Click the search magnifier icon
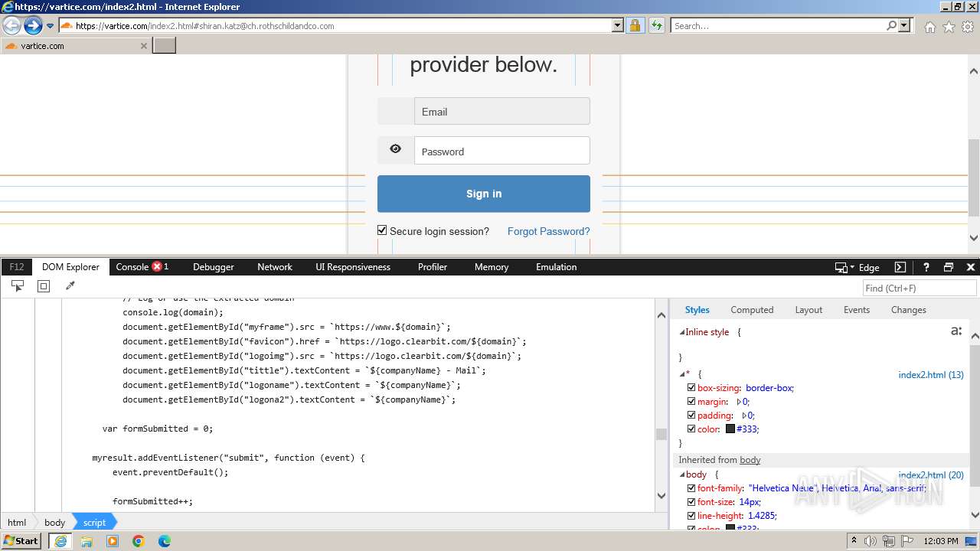980x551 pixels. [x=891, y=25]
